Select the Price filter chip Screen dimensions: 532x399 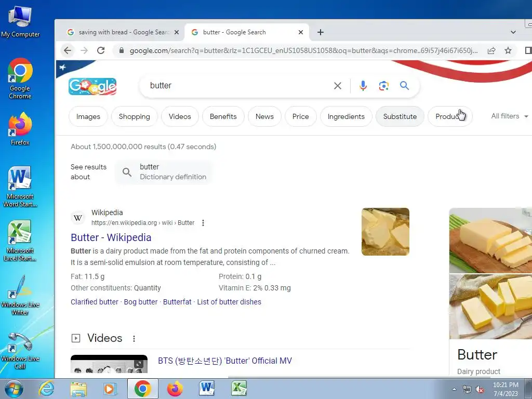pyautogui.click(x=301, y=116)
